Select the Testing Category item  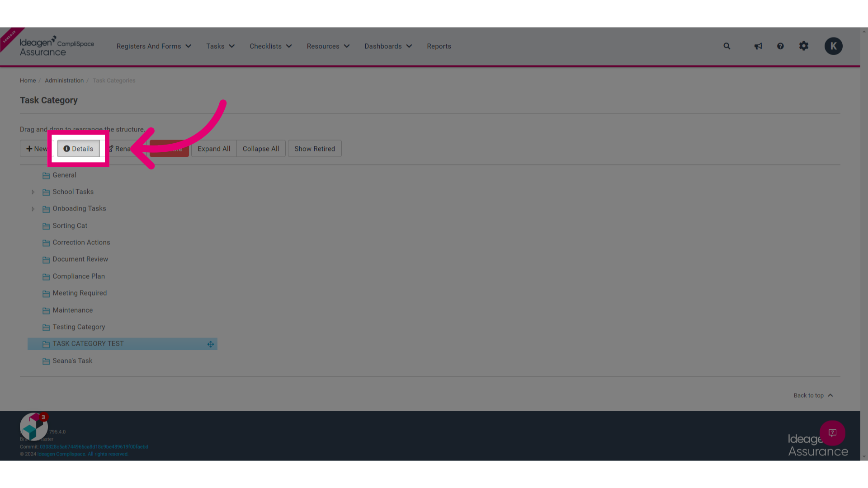pyautogui.click(x=79, y=327)
